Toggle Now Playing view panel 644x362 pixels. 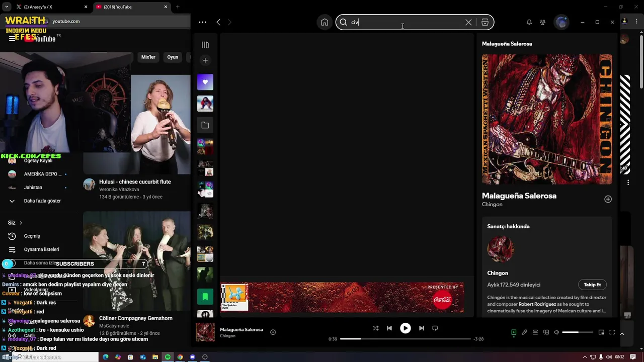pyautogui.click(x=514, y=332)
